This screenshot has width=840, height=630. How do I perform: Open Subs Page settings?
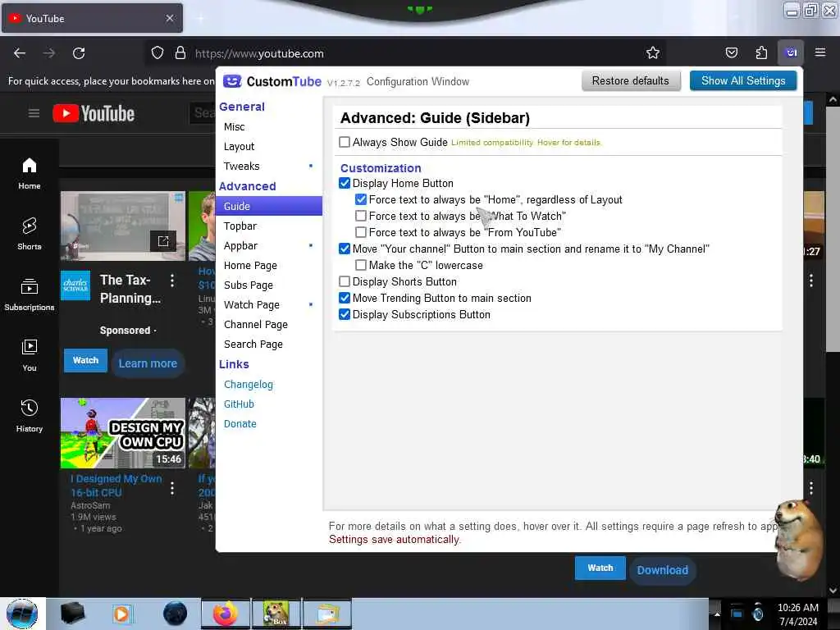coord(269,285)
